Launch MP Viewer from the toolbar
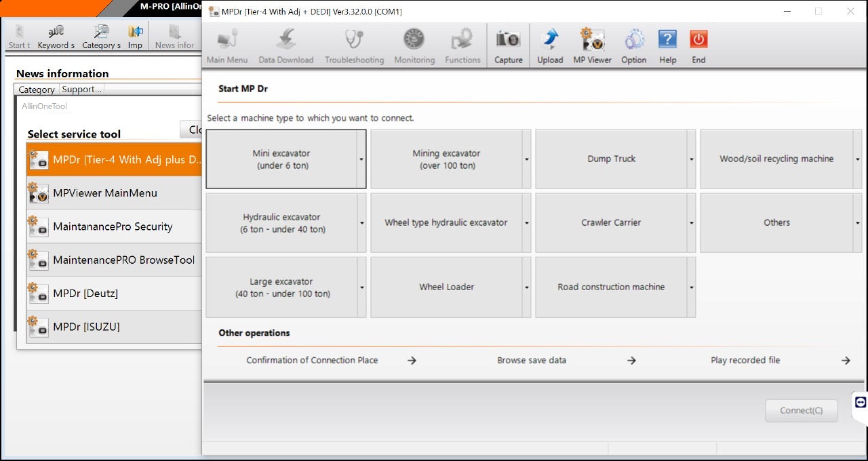 [591, 44]
